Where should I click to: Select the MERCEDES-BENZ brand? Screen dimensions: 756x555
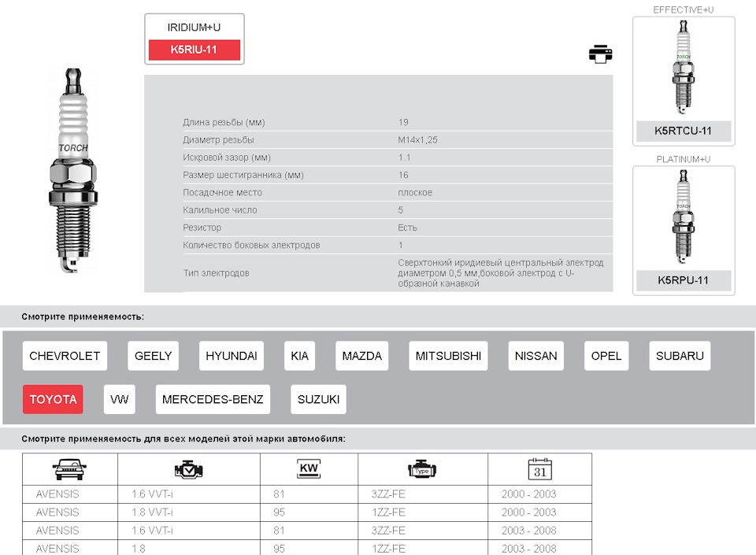(x=213, y=399)
